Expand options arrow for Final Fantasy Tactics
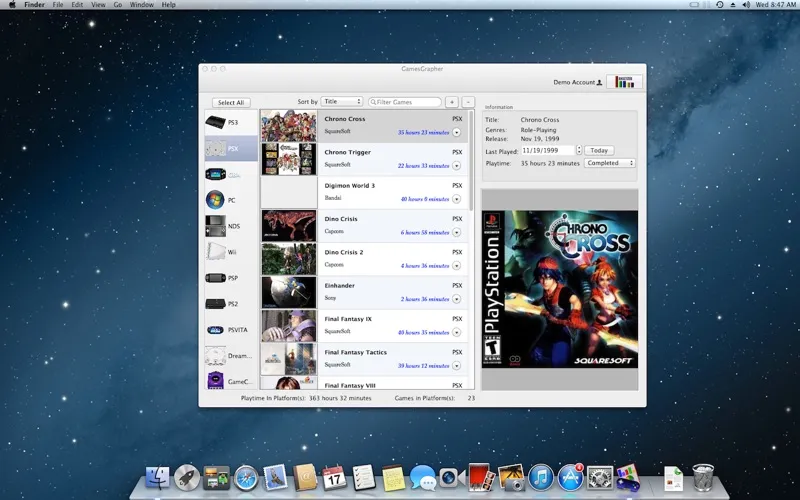The width and height of the screenshot is (800, 500). click(457, 365)
